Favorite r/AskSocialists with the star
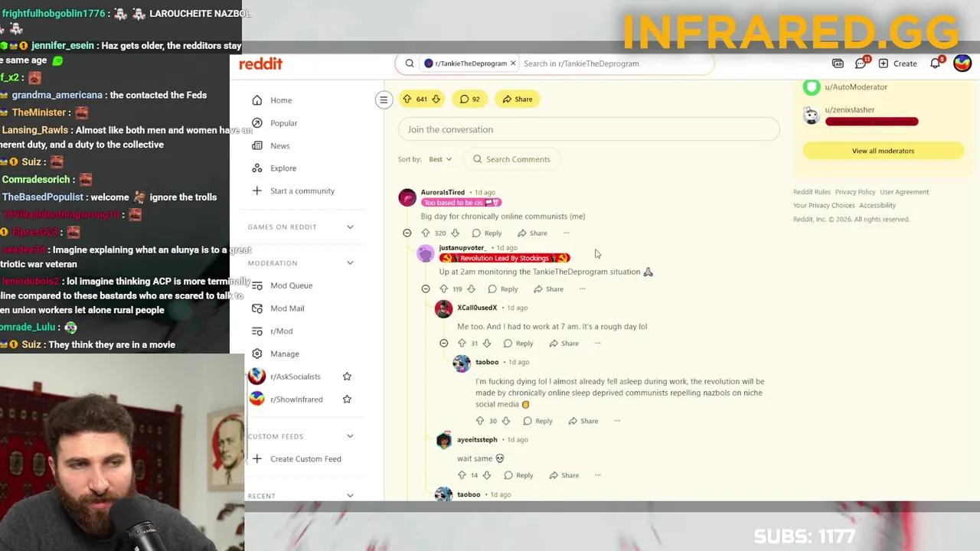The image size is (980, 551). (347, 377)
